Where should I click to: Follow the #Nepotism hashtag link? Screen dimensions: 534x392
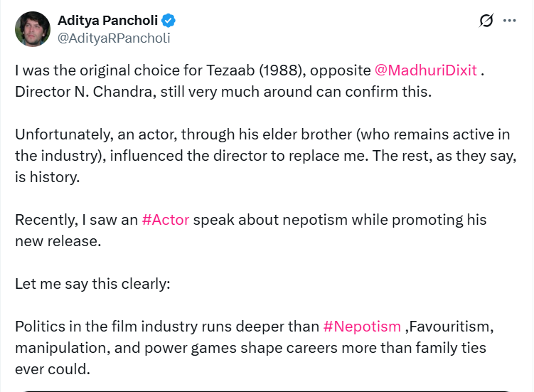tap(362, 327)
